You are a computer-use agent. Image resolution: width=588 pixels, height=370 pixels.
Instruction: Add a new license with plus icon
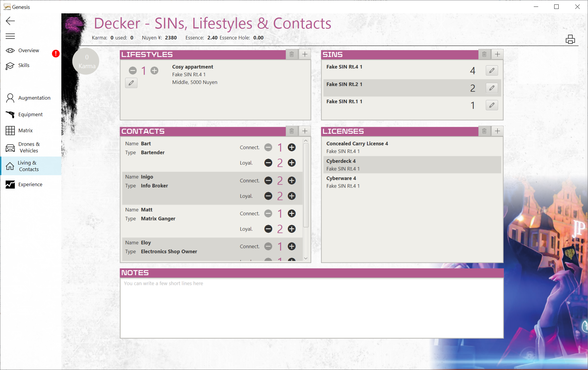[497, 131]
